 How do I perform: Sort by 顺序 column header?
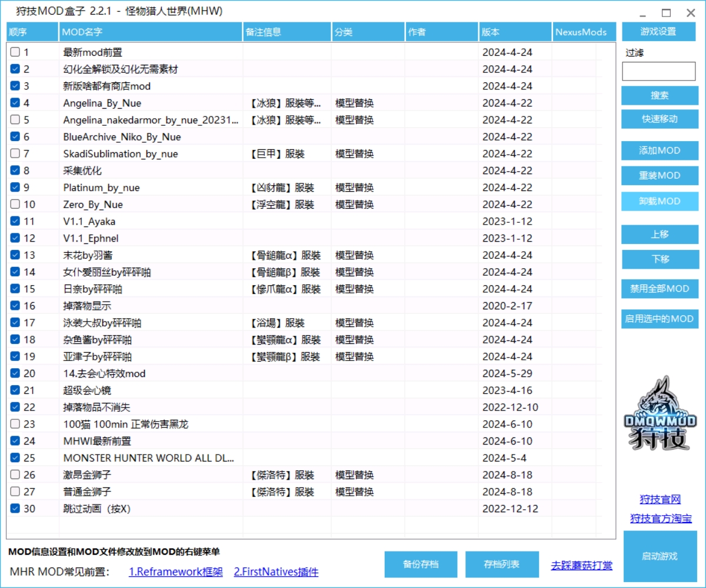(32, 32)
